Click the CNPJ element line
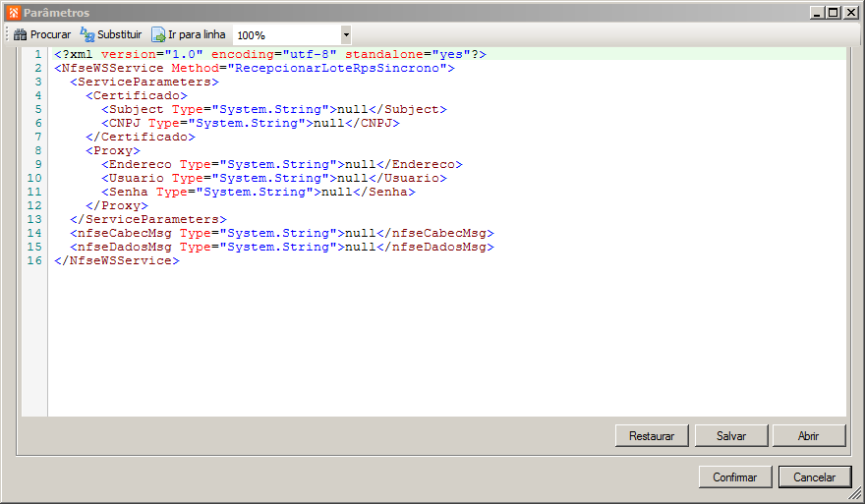865x504 pixels. point(251,123)
